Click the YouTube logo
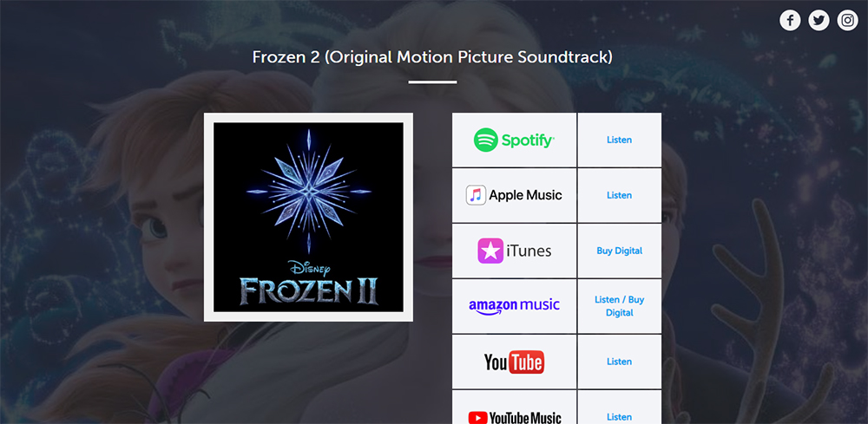Image resolution: width=868 pixels, height=424 pixels. pos(514,362)
